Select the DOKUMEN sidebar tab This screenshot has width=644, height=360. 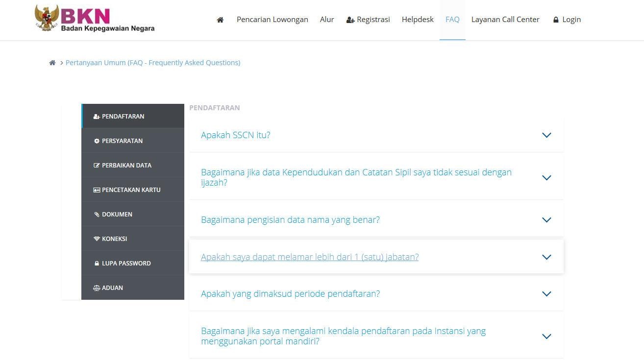click(133, 214)
